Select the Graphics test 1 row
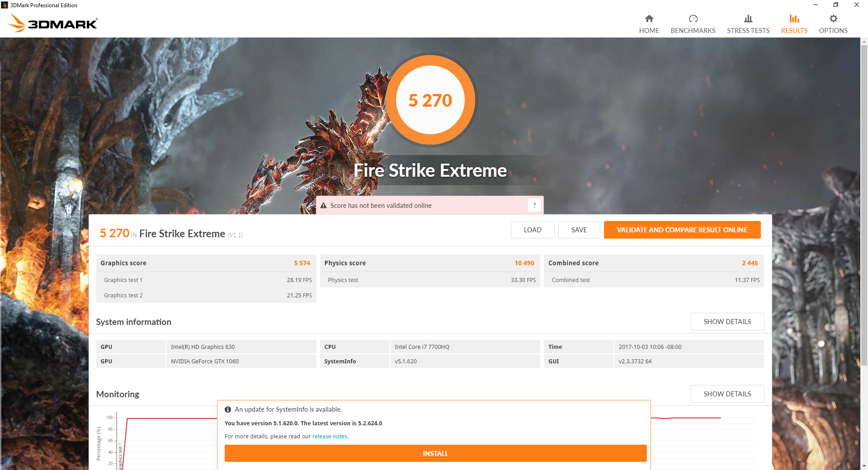The image size is (868, 470). tap(206, 280)
